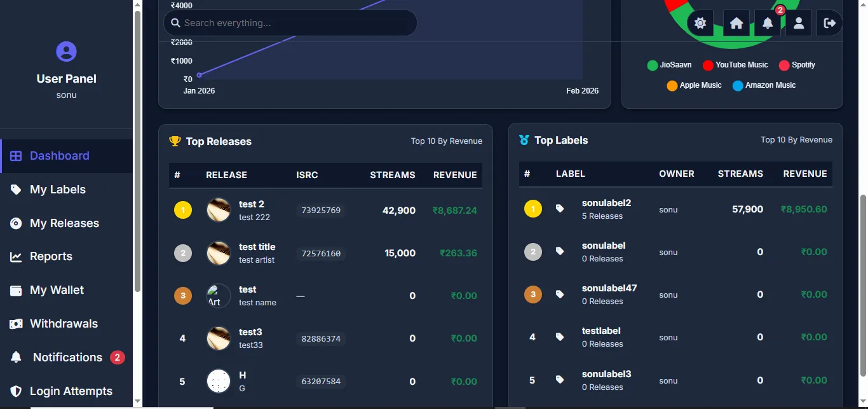Toggle the Spotify legend item

tap(797, 65)
